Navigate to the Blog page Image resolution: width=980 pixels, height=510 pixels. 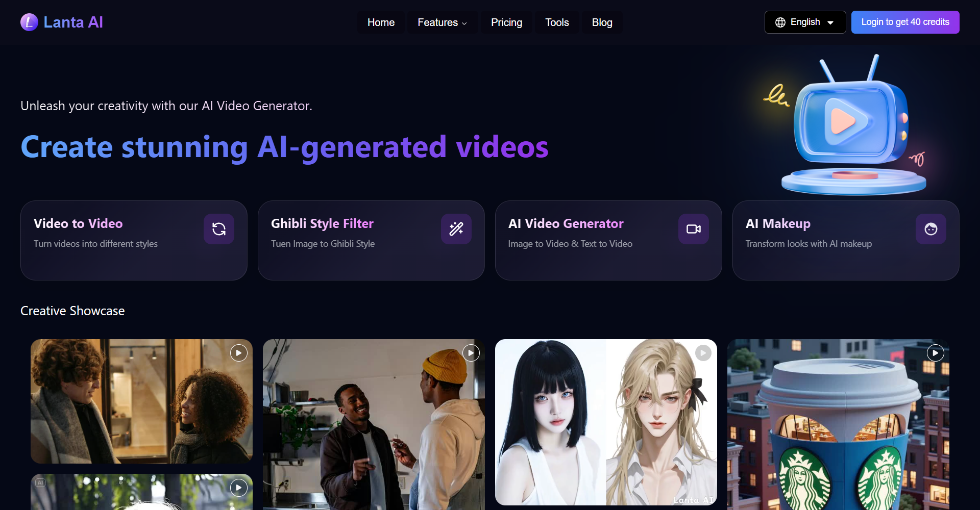pyautogui.click(x=602, y=22)
